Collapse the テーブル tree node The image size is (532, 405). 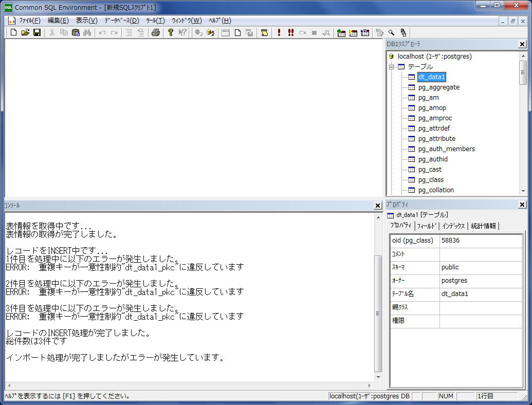point(391,67)
